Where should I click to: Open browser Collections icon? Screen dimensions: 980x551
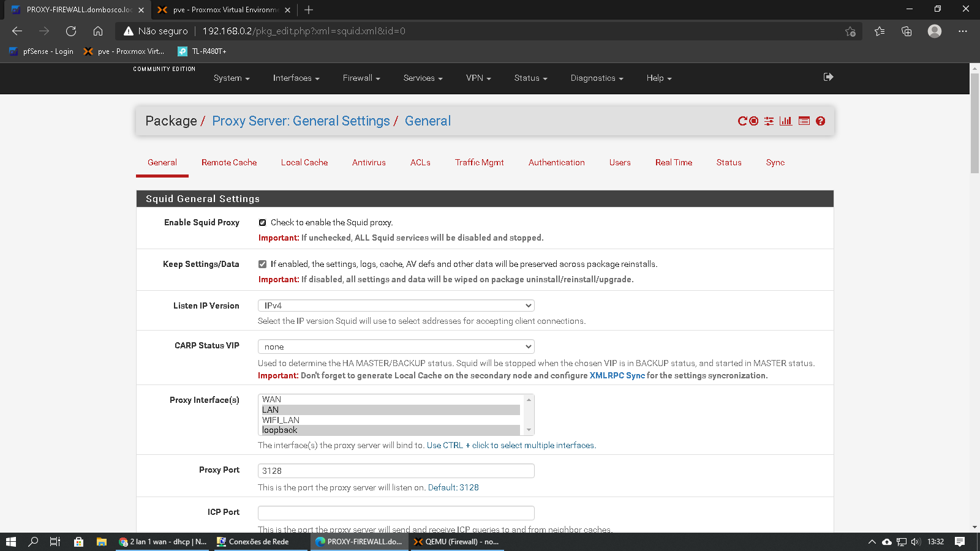point(907,31)
